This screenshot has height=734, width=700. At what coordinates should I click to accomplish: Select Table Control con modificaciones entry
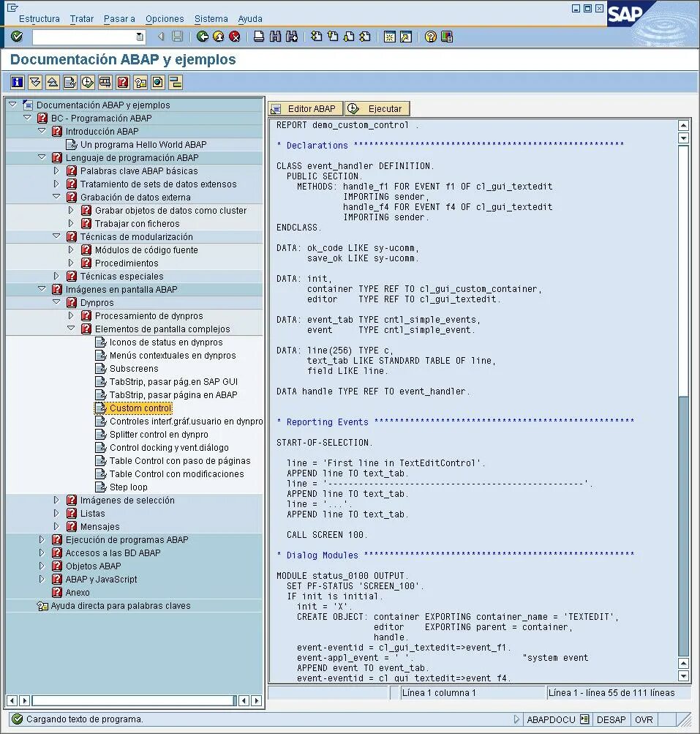tap(176, 473)
